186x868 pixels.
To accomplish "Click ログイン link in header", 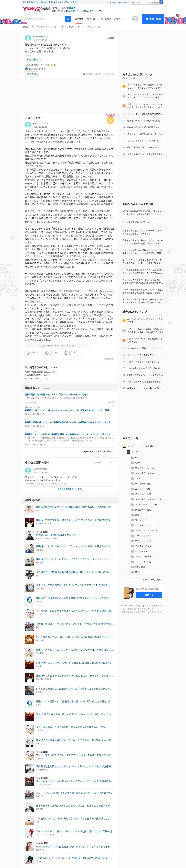I will [x=56, y=11].
